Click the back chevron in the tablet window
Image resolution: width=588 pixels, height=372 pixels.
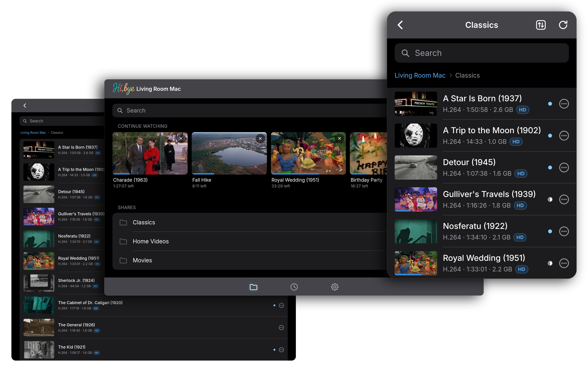25,106
